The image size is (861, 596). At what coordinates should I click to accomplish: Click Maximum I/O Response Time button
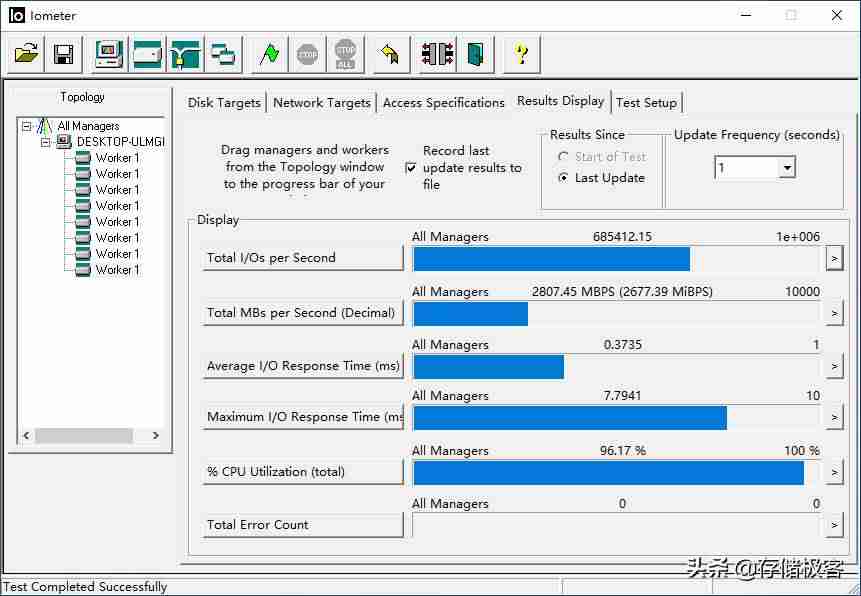[303, 417]
